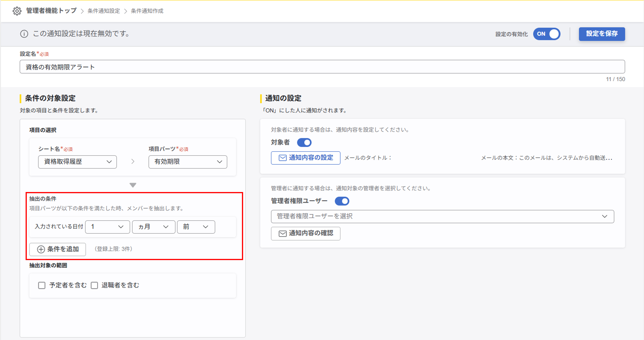The image size is (644, 340).
Task: Click the info icon beside the disabled notice
Action: click(x=24, y=34)
